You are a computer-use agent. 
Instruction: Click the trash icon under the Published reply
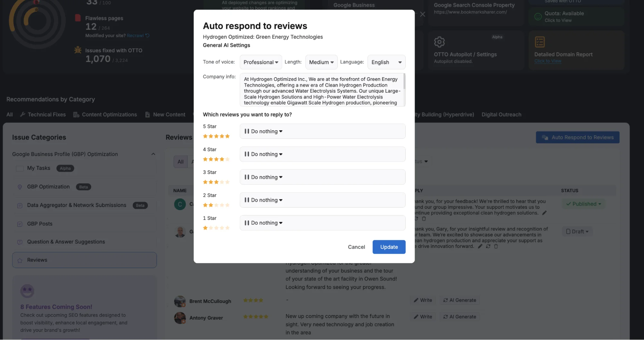tap(424, 219)
